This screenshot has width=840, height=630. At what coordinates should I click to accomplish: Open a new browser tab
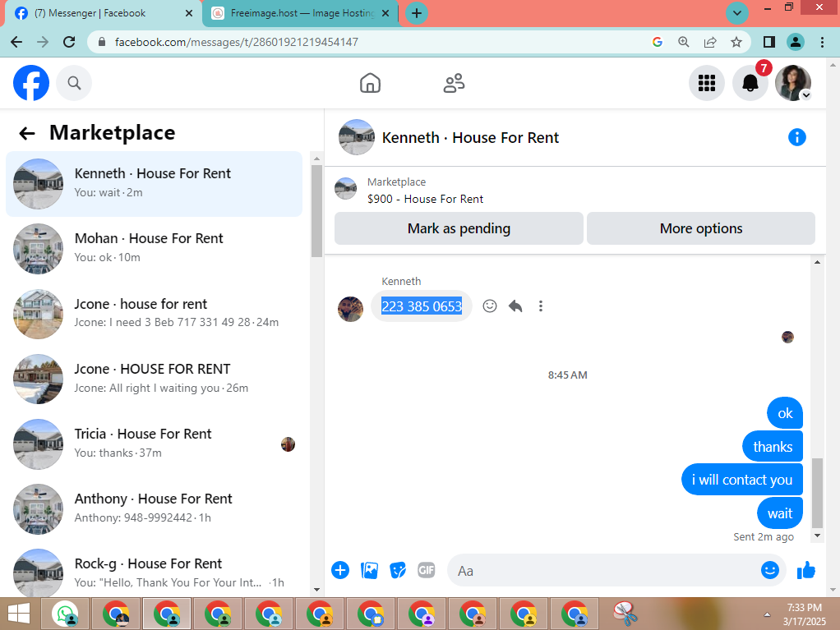416,13
